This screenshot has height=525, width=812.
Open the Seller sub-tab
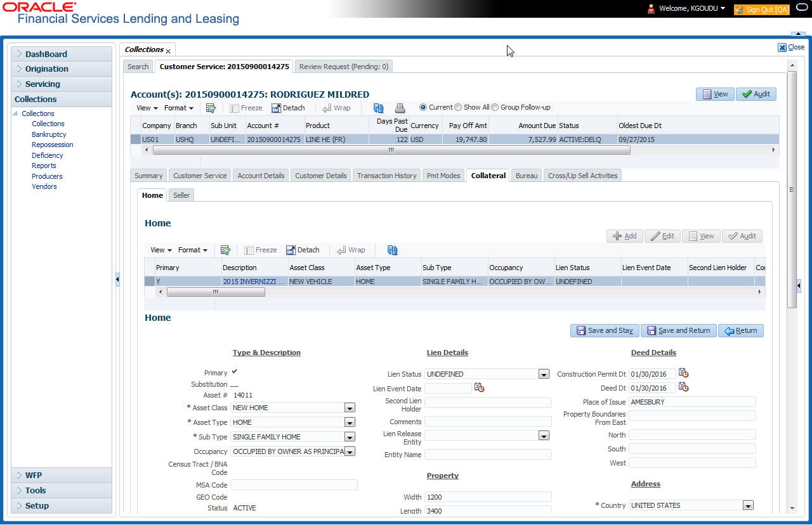[x=181, y=195]
